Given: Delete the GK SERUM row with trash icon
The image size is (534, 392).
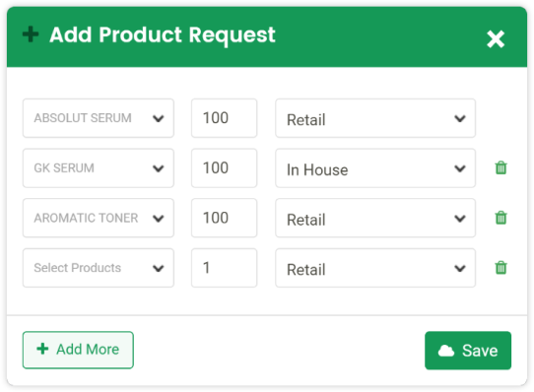Looking at the screenshot, I should (501, 167).
